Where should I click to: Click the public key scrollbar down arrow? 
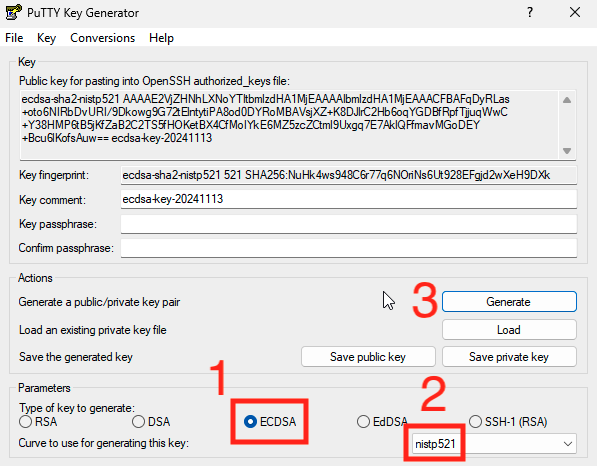pyautogui.click(x=567, y=151)
